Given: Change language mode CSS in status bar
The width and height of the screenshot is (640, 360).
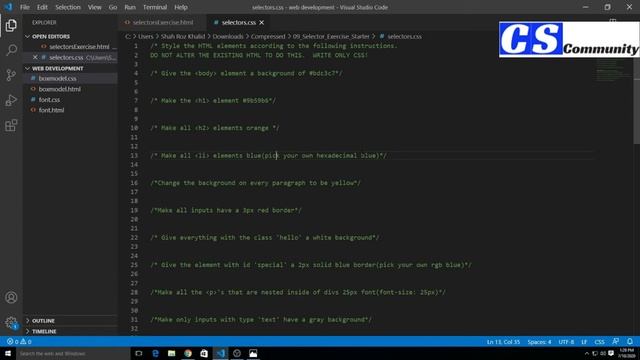Looking at the screenshot, I should pyautogui.click(x=599, y=342).
